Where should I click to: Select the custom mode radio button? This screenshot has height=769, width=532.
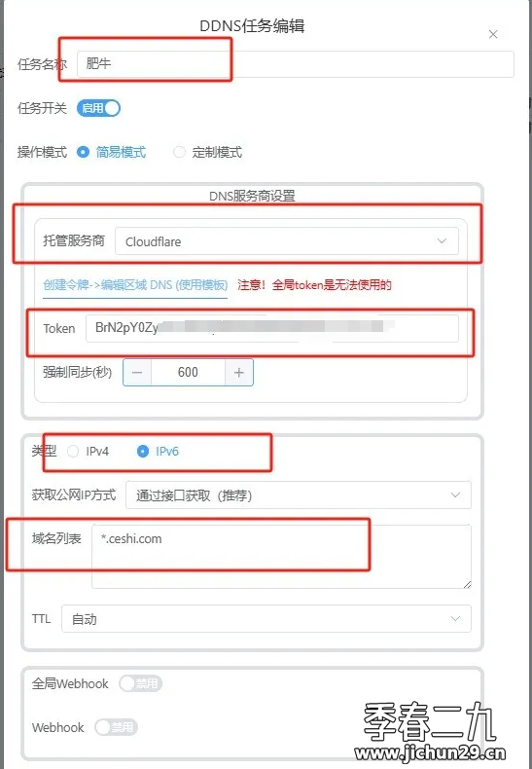click(x=179, y=152)
